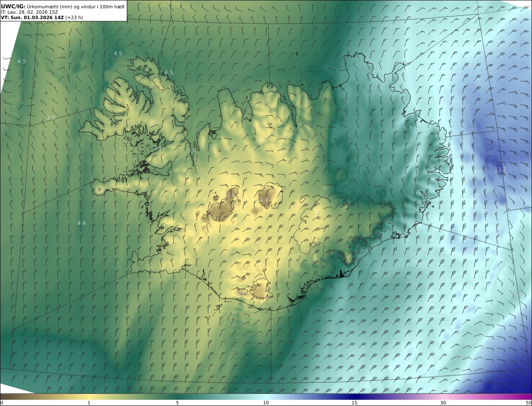Select the 'UWC/IG' title label

coord(13,6)
